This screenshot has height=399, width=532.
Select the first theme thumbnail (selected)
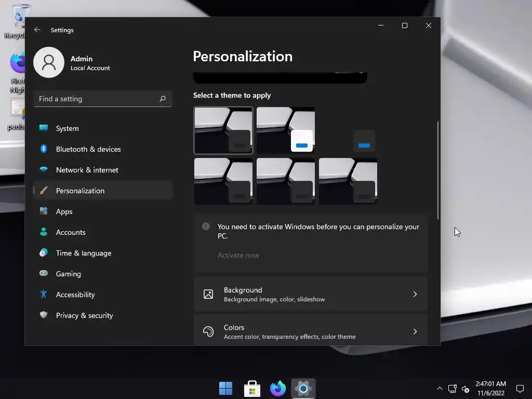[x=223, y=130]
